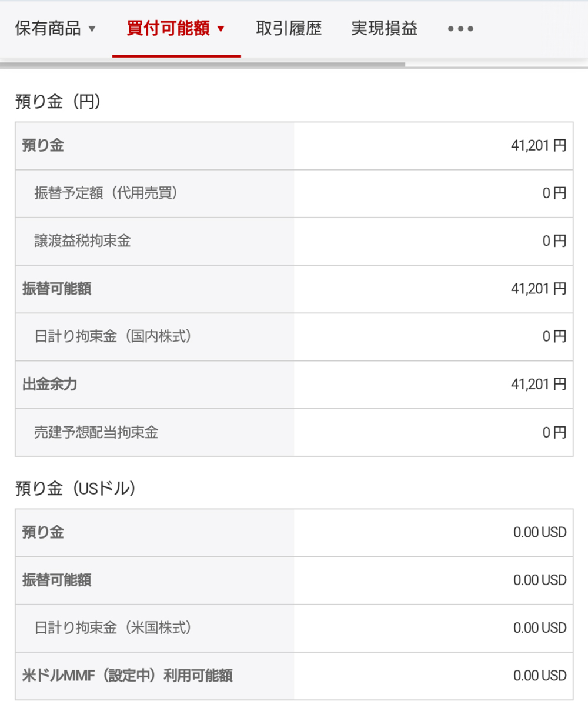Open the 実現損益 tab
Image resolution: width=588 pixels, height=718 pixels.
point(384,28)
